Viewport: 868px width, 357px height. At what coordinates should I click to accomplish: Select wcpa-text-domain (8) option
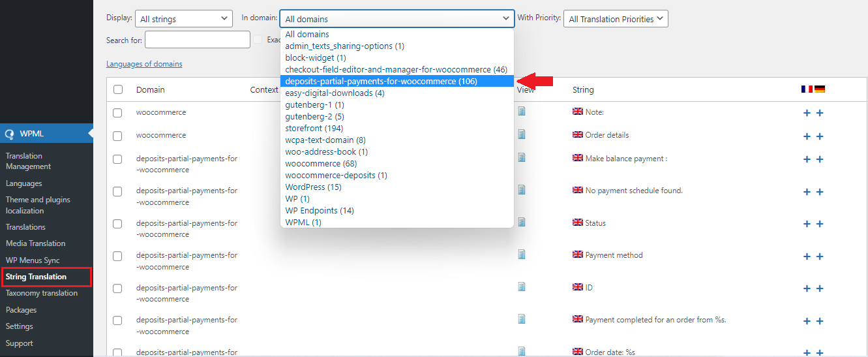pos(397,140)
